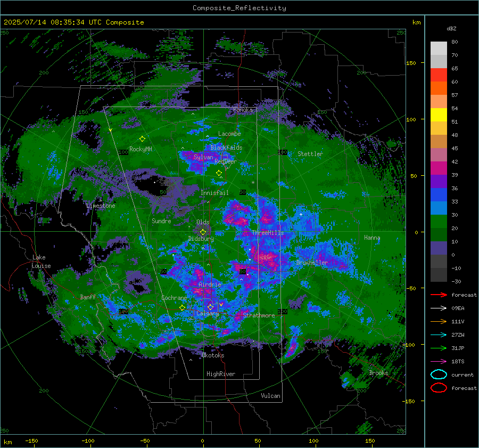The image size is (479, 448).
Task: Click the HighRiver city label
Action: pos(221,374)
